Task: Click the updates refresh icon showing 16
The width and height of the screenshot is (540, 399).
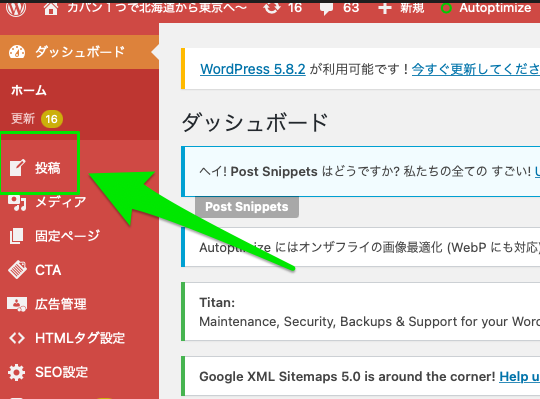Action: point(272,8)
